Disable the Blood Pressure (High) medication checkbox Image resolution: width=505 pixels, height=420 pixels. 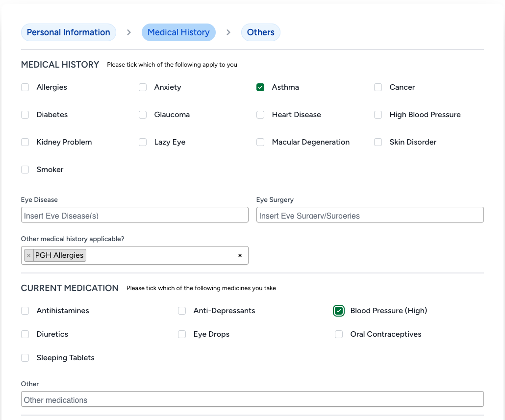click(339, 311)
